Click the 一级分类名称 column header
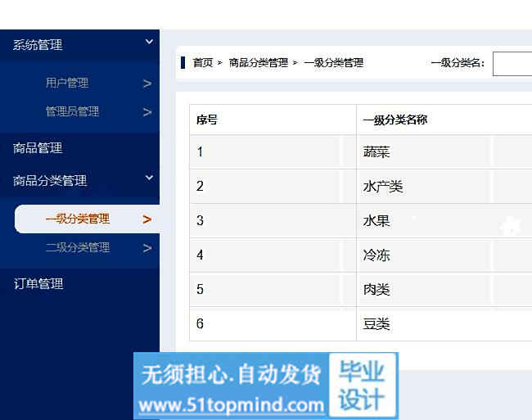This screenshot has height=420, width=532. pyautogui.click(x=444, y=120)
